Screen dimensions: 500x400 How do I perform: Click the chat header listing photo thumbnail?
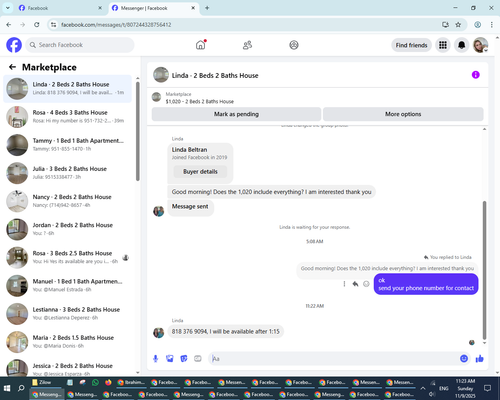[161, 75]
